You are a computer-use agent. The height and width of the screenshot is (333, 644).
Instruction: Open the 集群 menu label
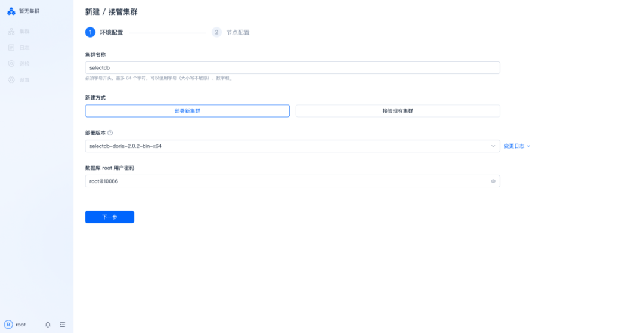click(24, 32)
